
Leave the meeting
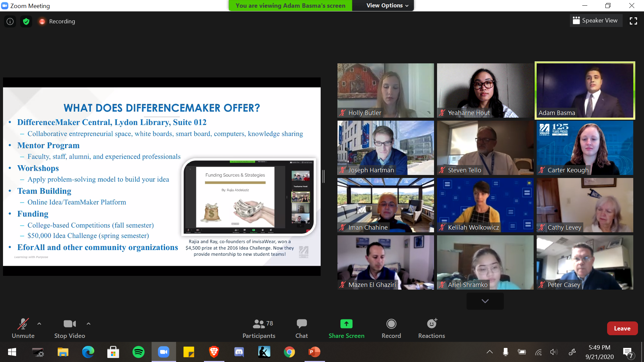click(x=622, y=328)
